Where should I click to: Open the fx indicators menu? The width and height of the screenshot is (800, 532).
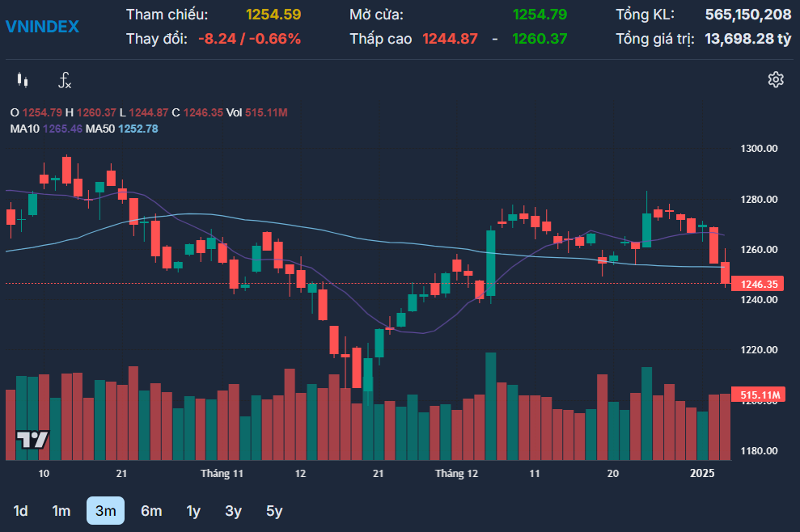[x=65, y=80]
